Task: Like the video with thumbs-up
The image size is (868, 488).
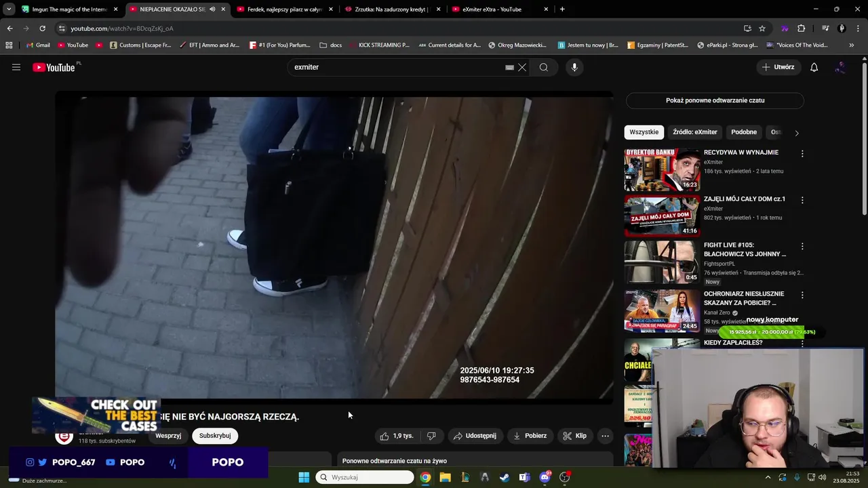Action: (397, 436)
